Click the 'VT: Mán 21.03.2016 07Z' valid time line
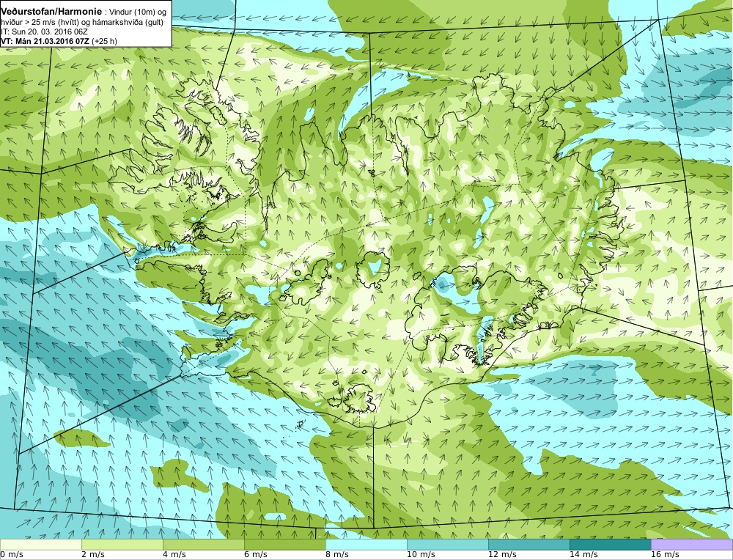The height and width of the screenshot is (560, 733). click(59, 41)
